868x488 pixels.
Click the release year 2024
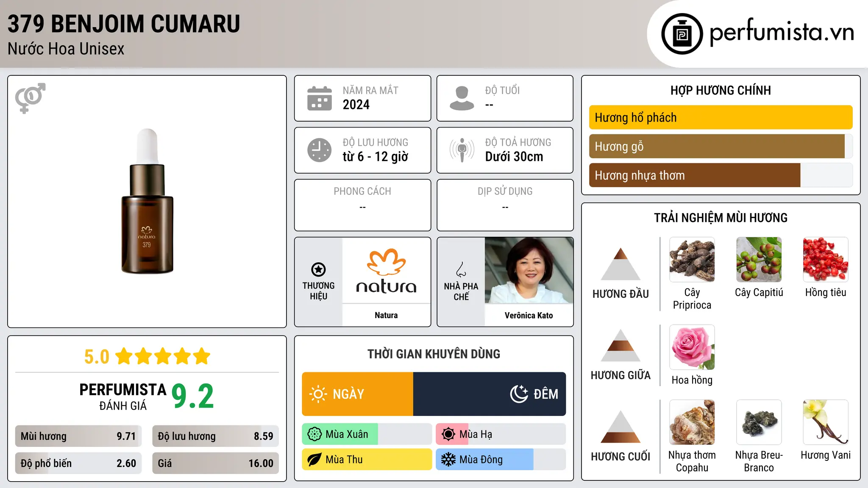pyautogui.click(x=356, y=105)
